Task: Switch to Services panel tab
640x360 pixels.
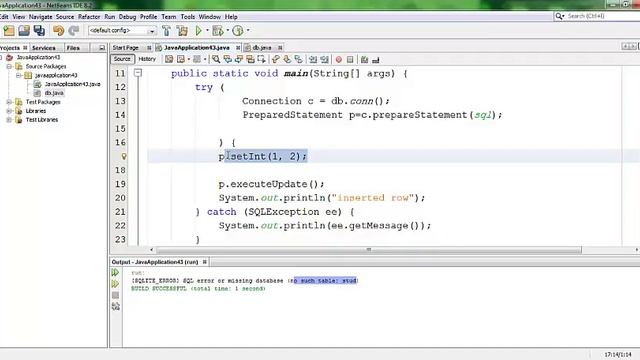Action: [x=44, y=48]
